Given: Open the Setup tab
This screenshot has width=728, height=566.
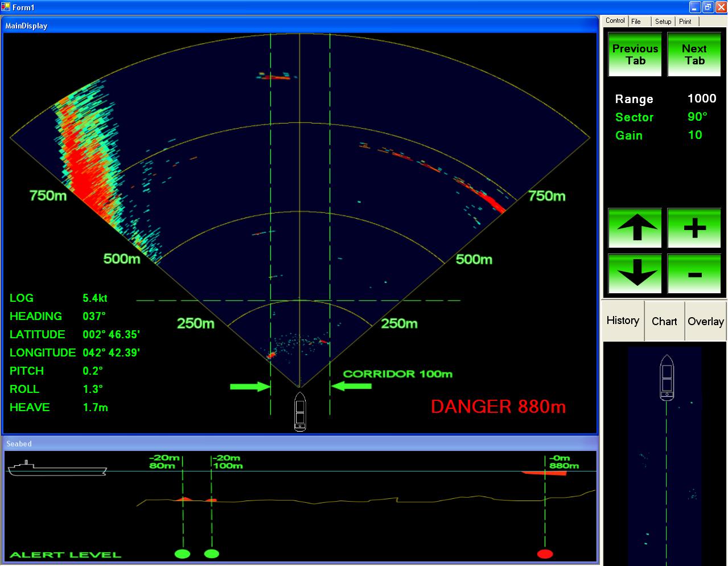Looking at the screenshot, I should coord(663,22).
